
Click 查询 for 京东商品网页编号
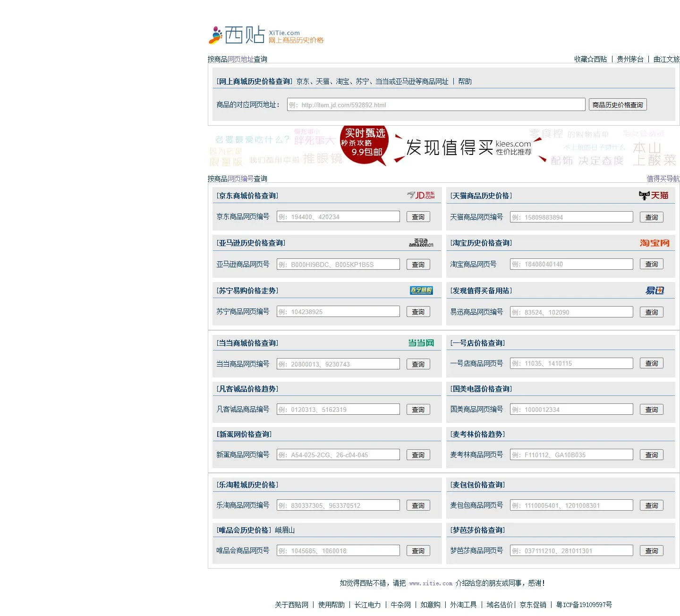pos(418,217)
